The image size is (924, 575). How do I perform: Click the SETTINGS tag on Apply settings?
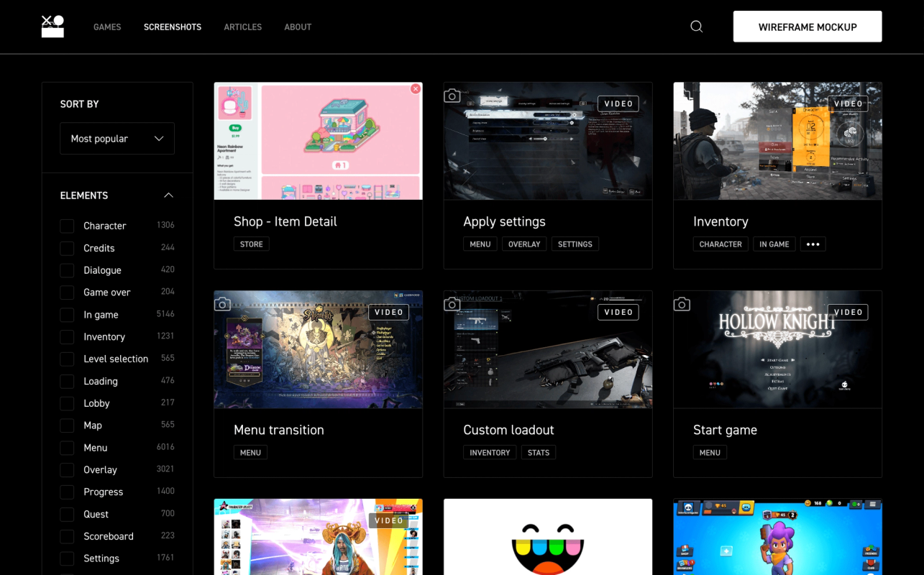(x=575, y=244)
